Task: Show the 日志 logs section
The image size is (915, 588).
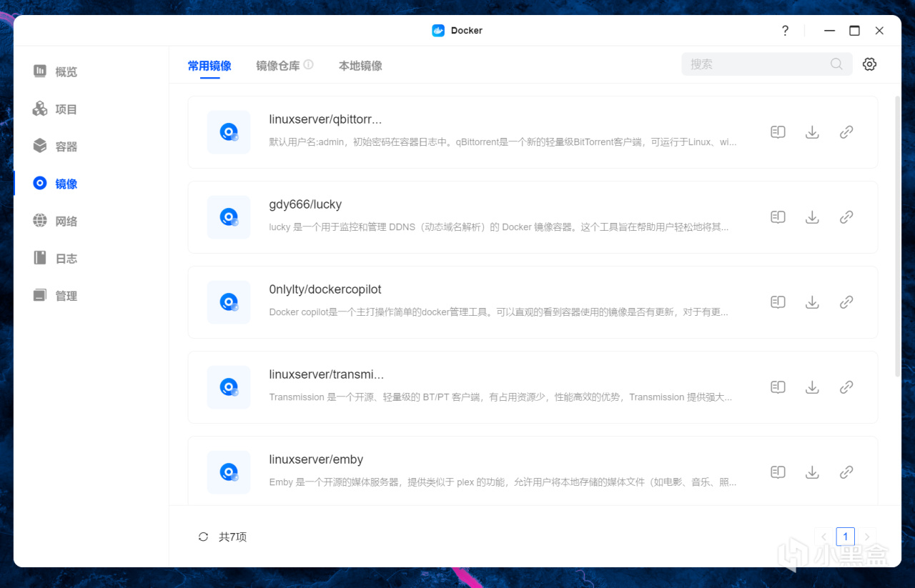Action: coord(55,258)
